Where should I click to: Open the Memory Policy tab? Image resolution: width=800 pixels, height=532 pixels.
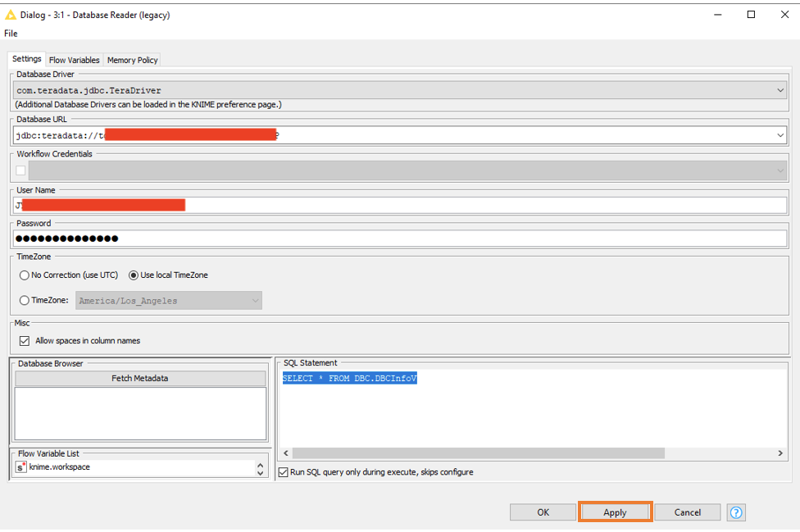coord(132,60)
